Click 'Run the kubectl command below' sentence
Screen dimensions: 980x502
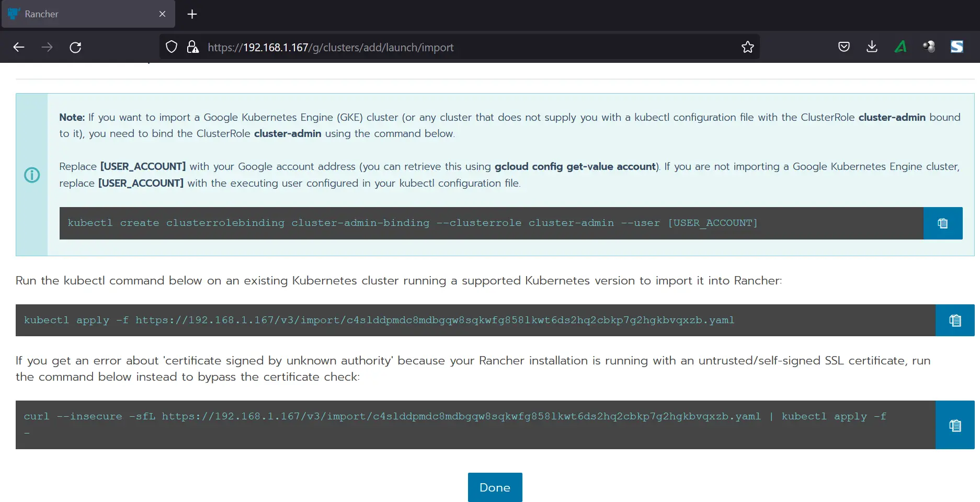(398, 281)
